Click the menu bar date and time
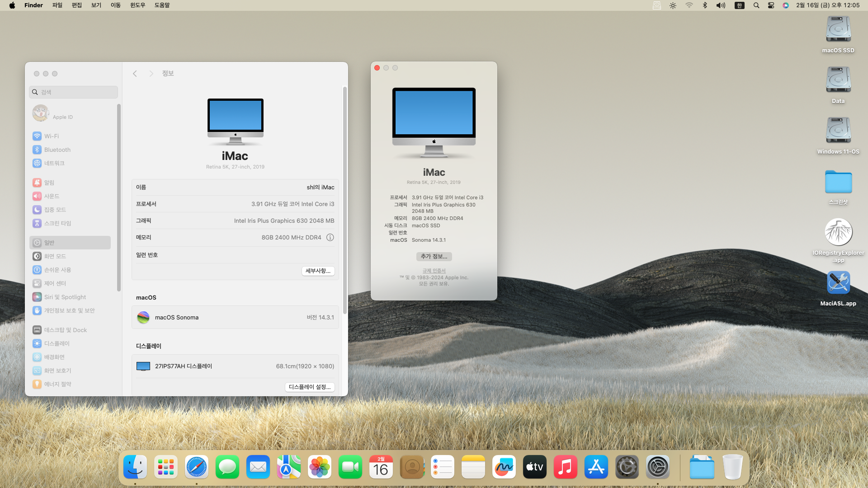 pos(828,5)
